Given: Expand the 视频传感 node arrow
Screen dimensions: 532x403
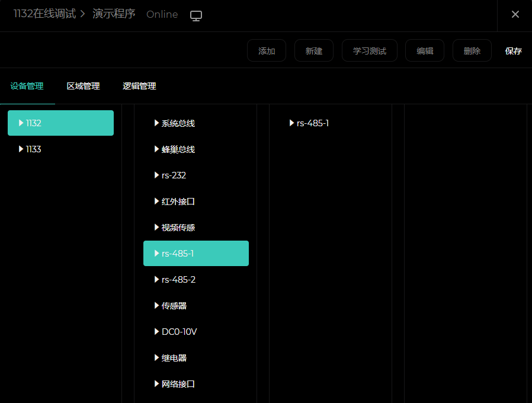Looking at the screenshot, I should (156, 228).
